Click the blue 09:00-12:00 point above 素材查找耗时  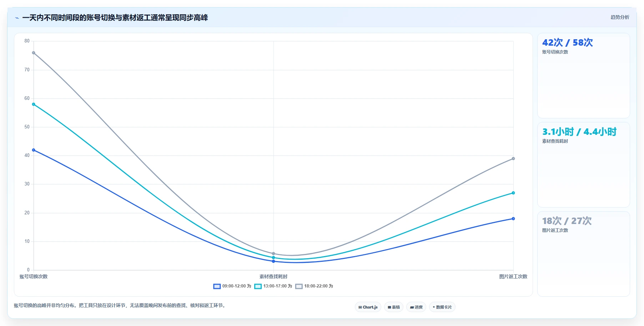point(273,261)
